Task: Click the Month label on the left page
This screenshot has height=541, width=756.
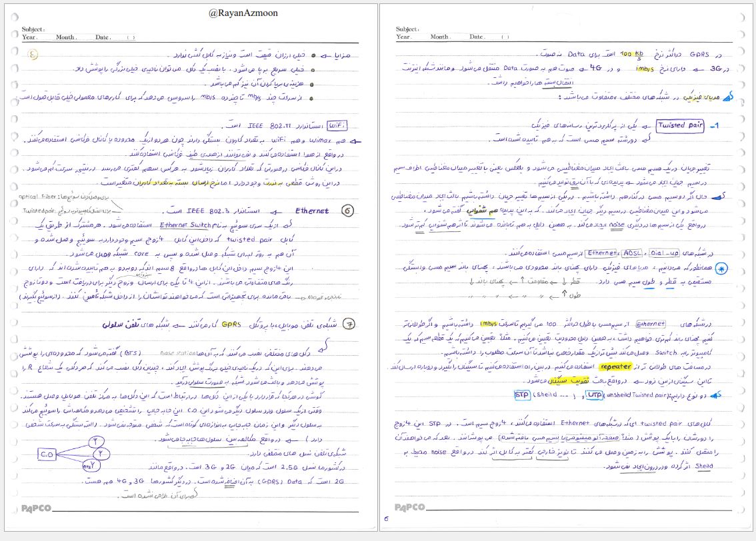Action: click(x=65, y=37)
